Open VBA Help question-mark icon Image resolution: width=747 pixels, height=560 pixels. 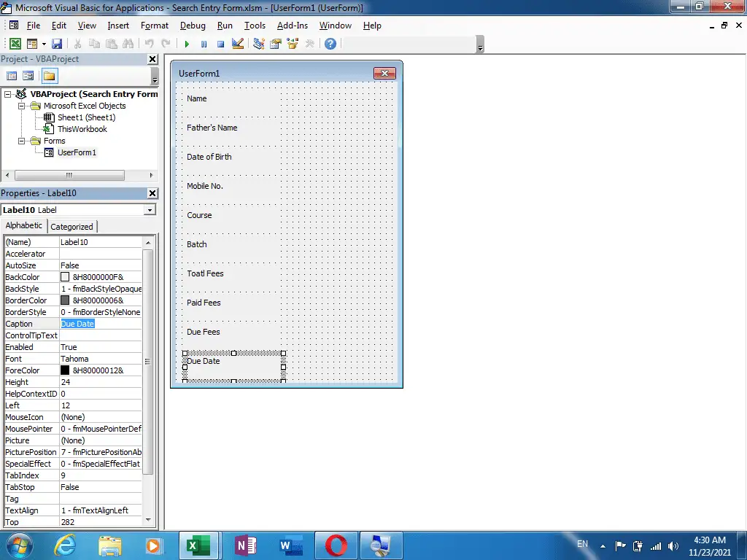coord(330,44)
